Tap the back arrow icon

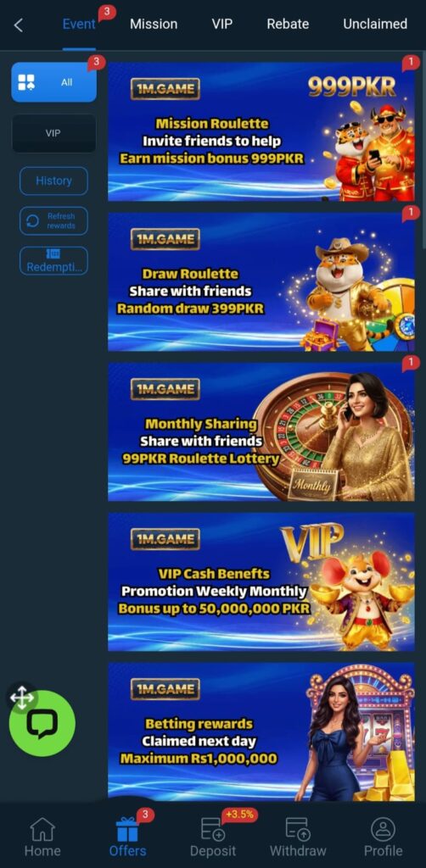pyautogui.click(x=19, y=25)
